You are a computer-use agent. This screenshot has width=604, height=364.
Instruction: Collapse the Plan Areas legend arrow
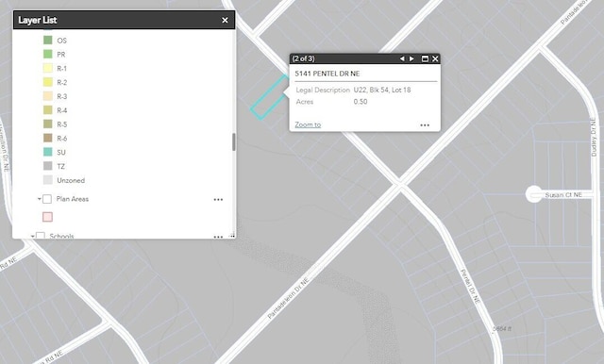(39, 199)
